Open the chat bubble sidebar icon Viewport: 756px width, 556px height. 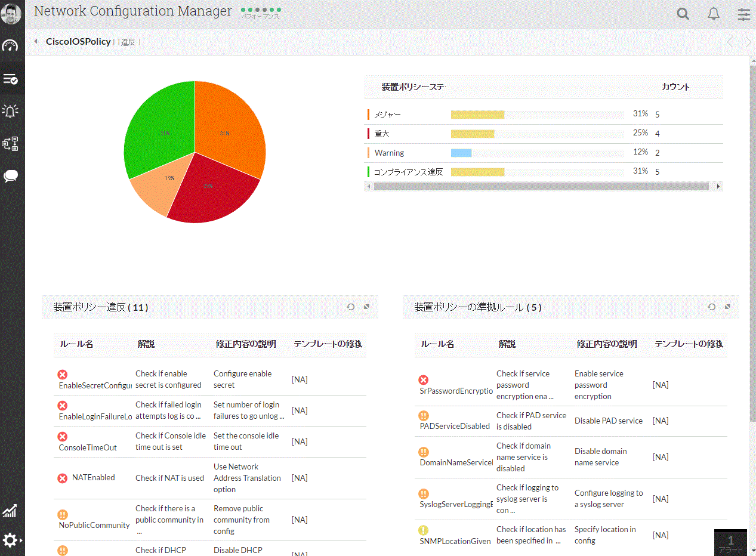coord(11,176)
